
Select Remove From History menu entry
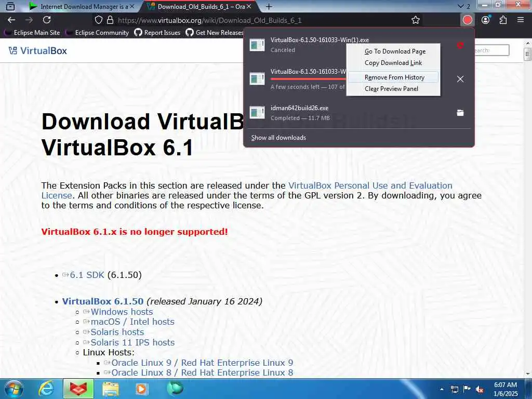pyautogui.click(x=394, y=77)
